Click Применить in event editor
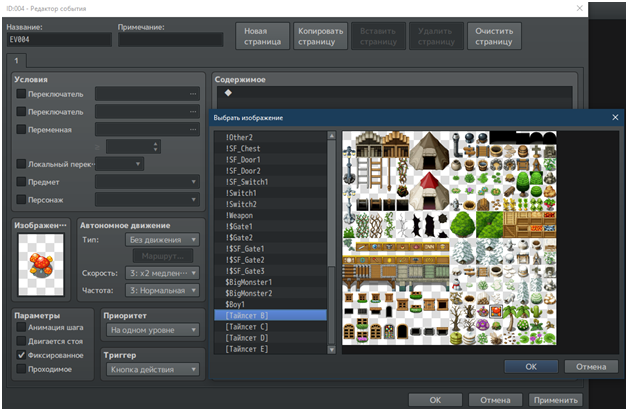Image resolution: width=628 pixels, height=411 pixels. point(556,400)
